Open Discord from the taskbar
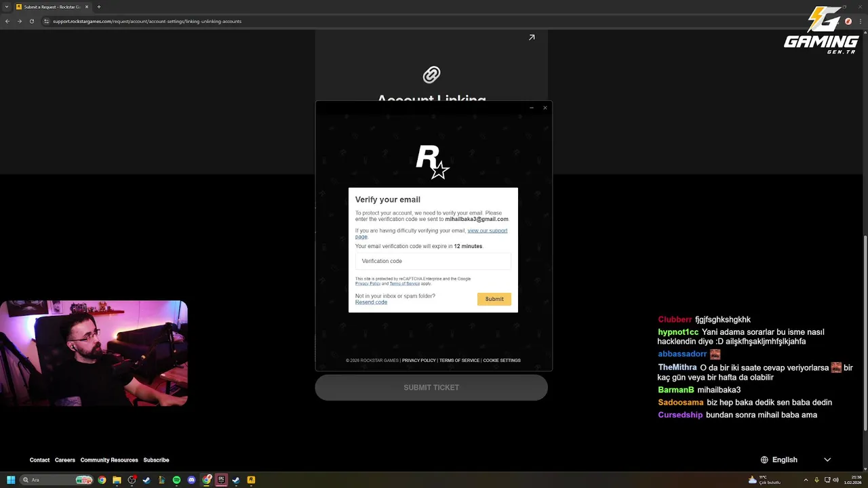The width and height of the screenshot is (868, 488). [191, 480]
